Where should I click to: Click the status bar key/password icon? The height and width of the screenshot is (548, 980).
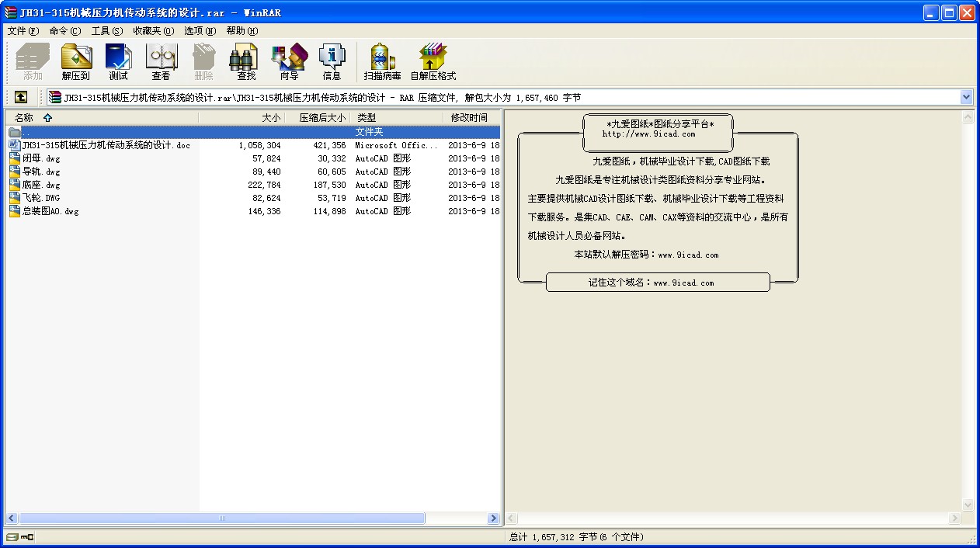tap(27, 537)
